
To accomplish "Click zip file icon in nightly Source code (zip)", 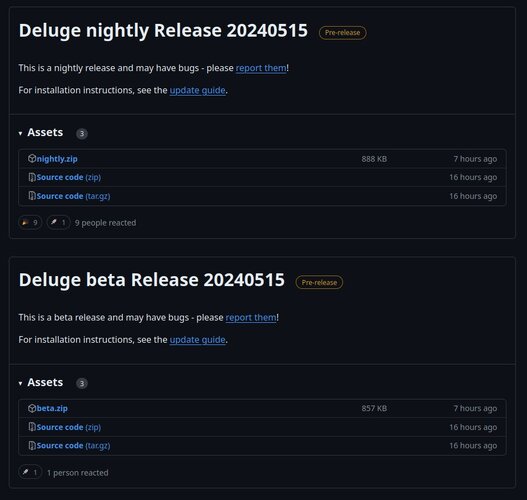I will coord(32,177).
